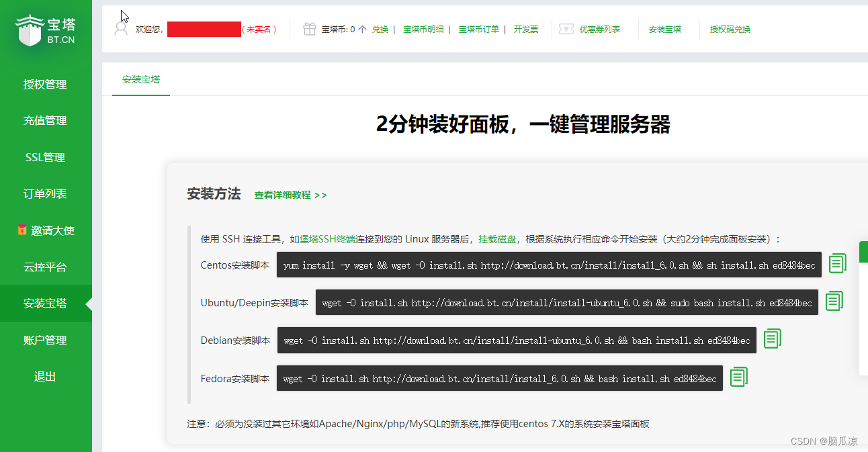Click the Fedora wget command box
The image size is (868, 452).
(x=500, y=378)
